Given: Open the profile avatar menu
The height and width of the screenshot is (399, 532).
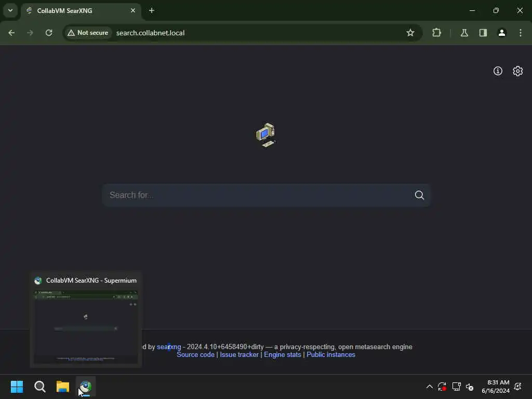Looking at the screenshot, I should pos(502,33).
